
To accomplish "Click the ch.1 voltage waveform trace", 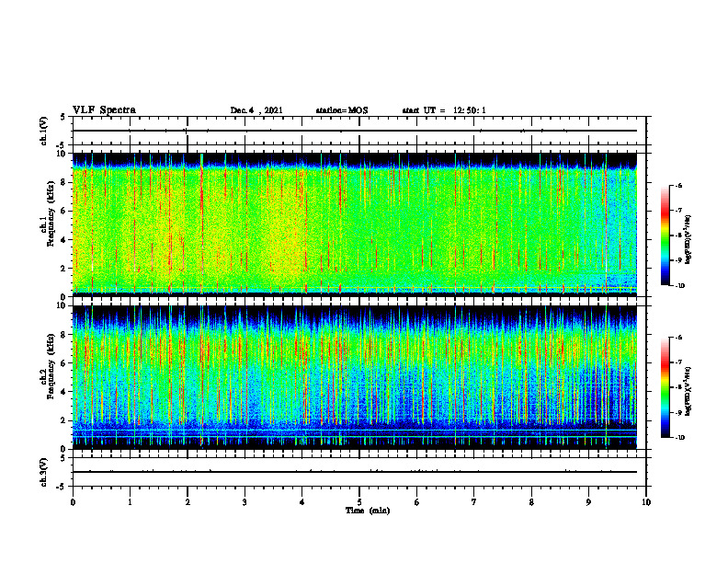I will (x=355, y=131).
